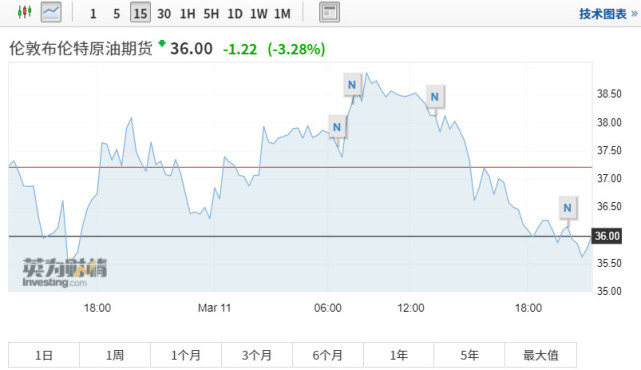The width and height of the screenshot is (641, 370).
Task: Open news marker N near 38.50 peak
Action: (352, 85)
